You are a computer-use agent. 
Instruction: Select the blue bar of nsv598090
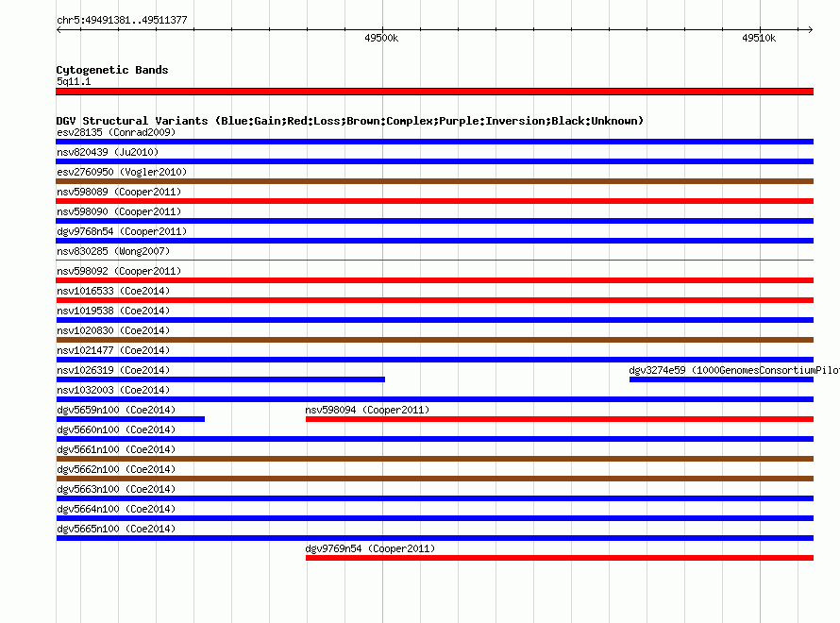(434, 221)
